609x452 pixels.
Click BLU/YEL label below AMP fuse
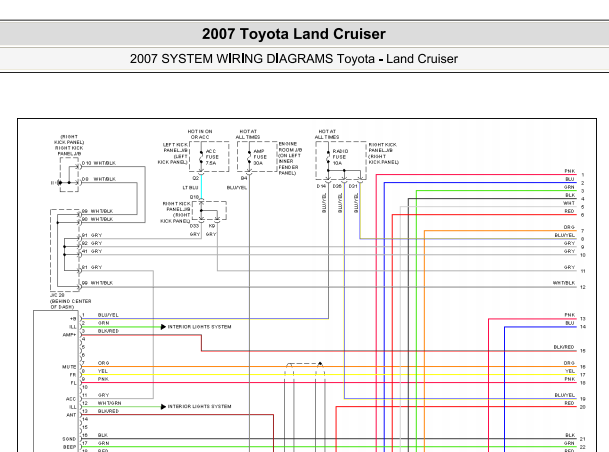[237, 188]
